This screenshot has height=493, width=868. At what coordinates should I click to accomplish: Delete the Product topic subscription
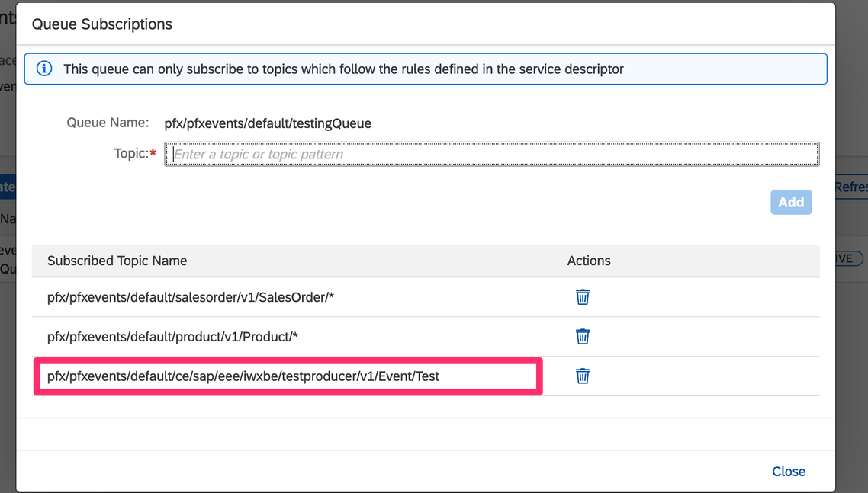pos(583,336)
